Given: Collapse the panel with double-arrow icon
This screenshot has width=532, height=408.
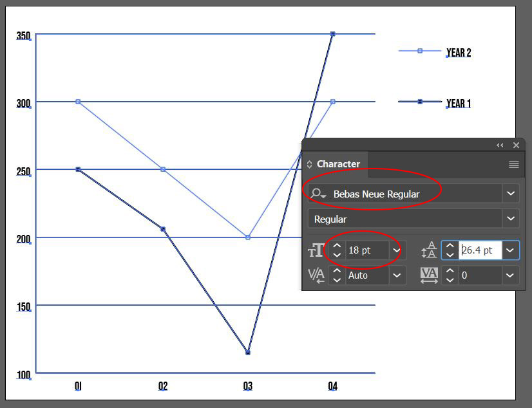Looking at the screenshot, I should pyautogui.click(x=500, y=145).
